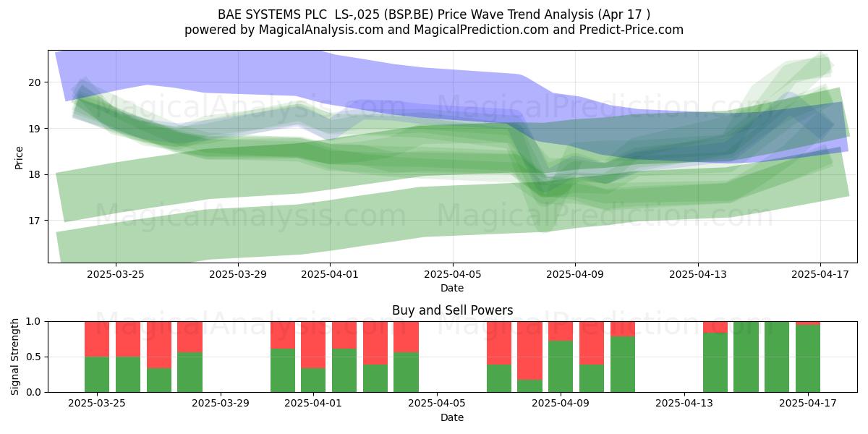868x434 pixels.
Task: Click the green buy bar for 2025-04-17
Action: point(808,359)
